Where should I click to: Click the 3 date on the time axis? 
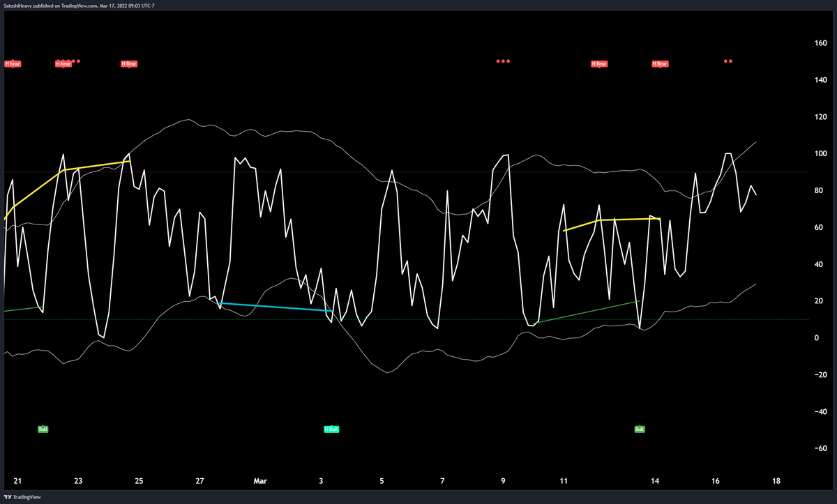coord(321,481)
